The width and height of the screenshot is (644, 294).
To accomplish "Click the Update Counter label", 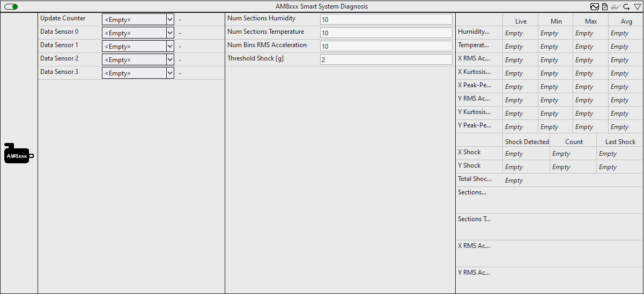I will pyautogui.click(x=63, y=18).
